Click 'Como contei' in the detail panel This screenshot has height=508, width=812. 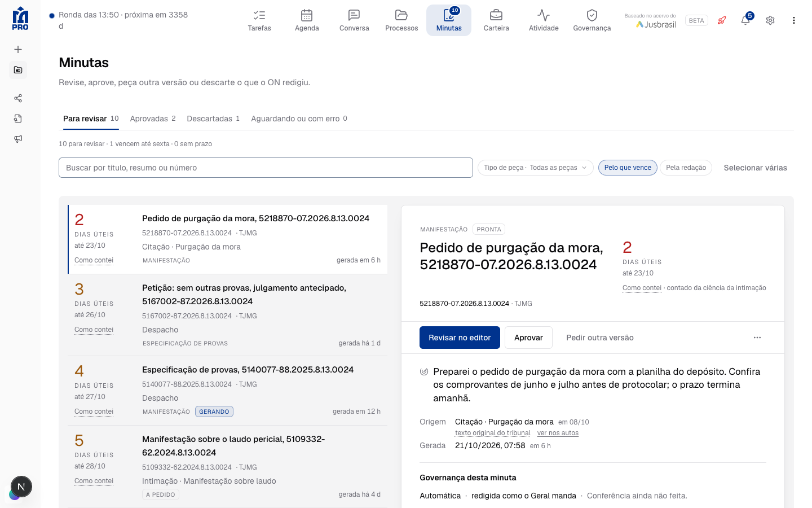coord(642,288)
